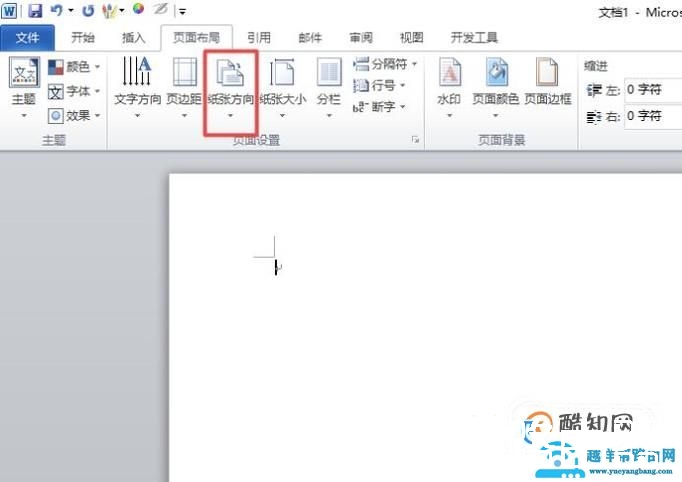This screenshot has height=482, width=682.
Task: Open theme 效果 options
Action: click(x=74, y=116)
